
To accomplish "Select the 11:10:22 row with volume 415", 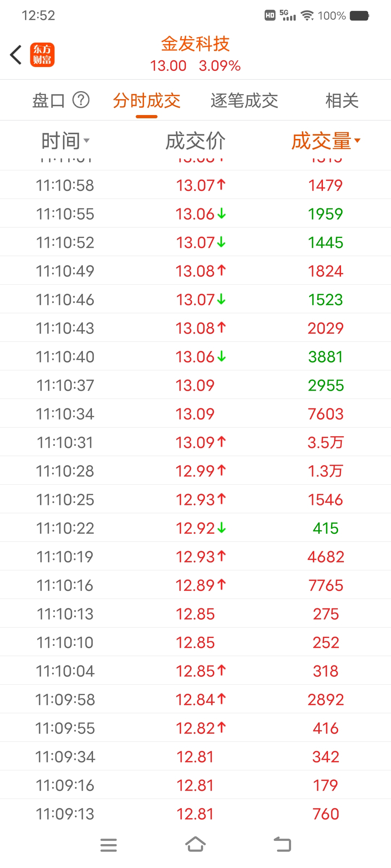I will click(x=195, y=528).
